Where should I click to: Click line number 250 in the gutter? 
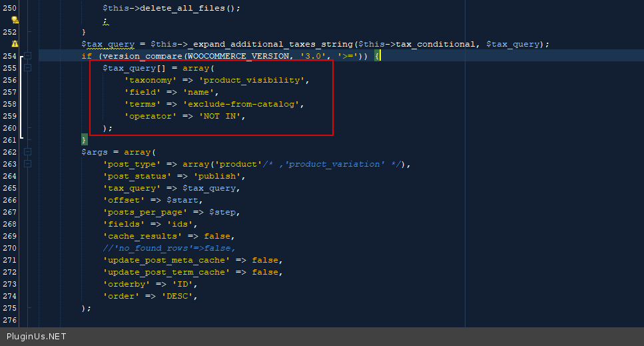[x=9, y=8]
